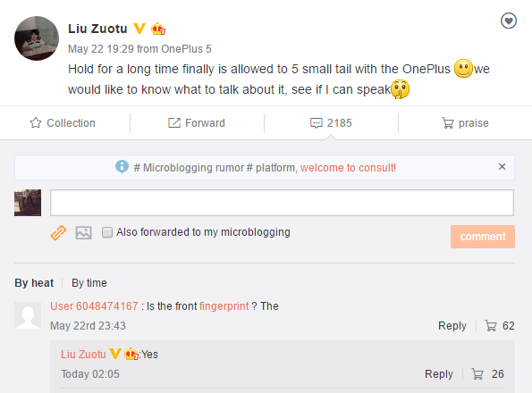Click the blue info icon in banner
Viewport: 532px width, 393px height.
(x=122, y=167)
